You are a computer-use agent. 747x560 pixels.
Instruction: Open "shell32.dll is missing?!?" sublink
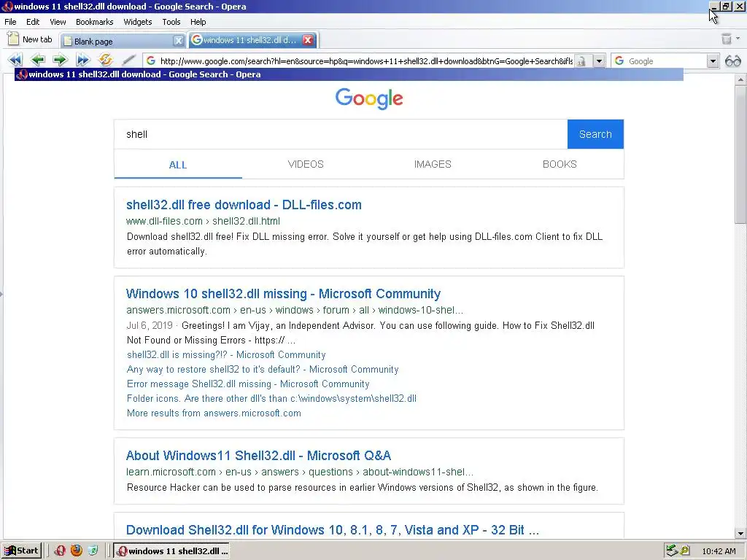point(226,355)
